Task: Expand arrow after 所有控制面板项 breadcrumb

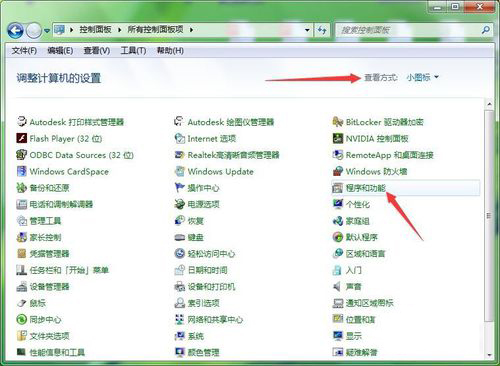Action: pos(192,30)
